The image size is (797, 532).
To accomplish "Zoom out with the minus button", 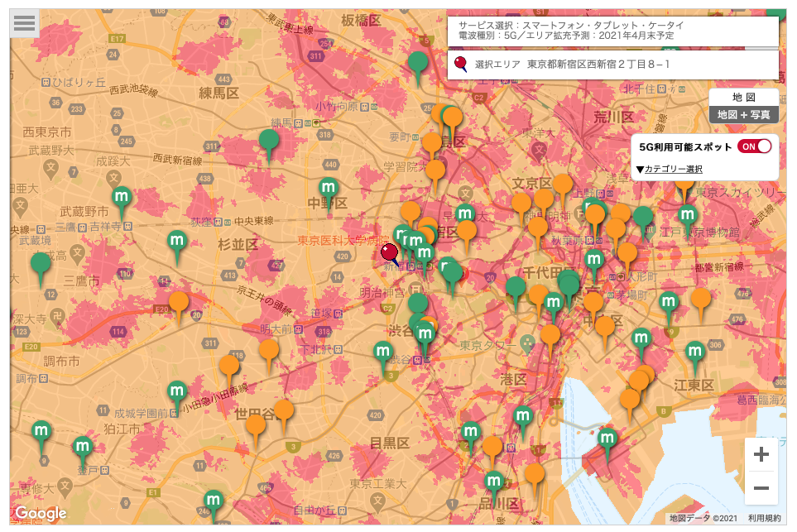I will pyautogui.click(x=761, y=488).
